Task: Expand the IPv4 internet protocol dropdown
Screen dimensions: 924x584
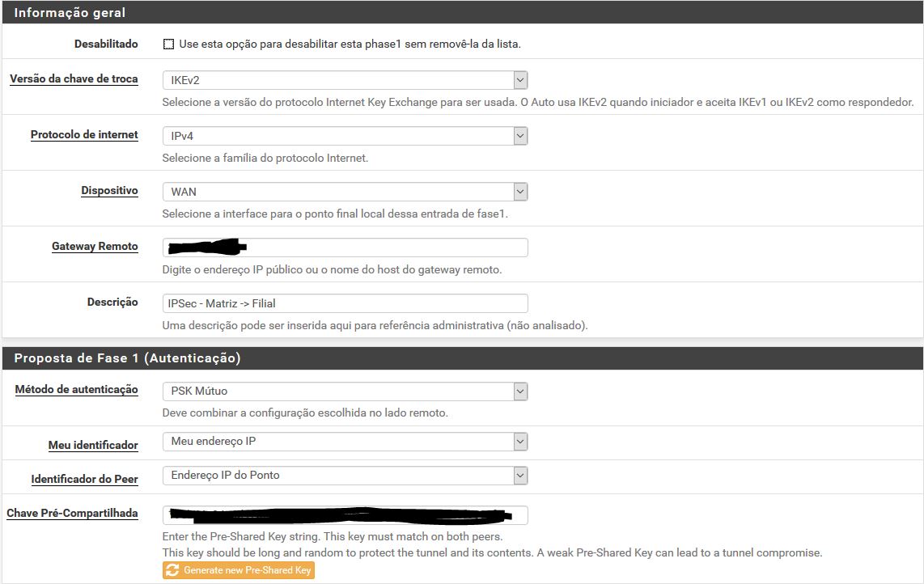Action: (x=345, y=136)
